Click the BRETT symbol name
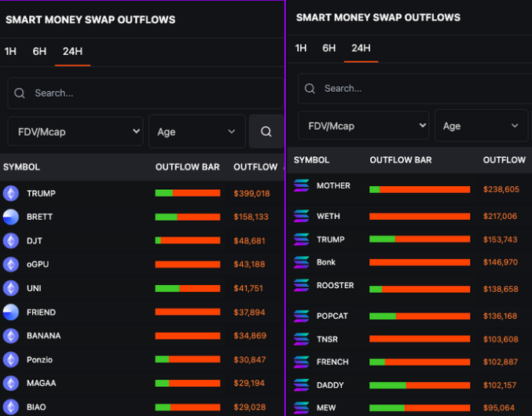 [40, 217]
